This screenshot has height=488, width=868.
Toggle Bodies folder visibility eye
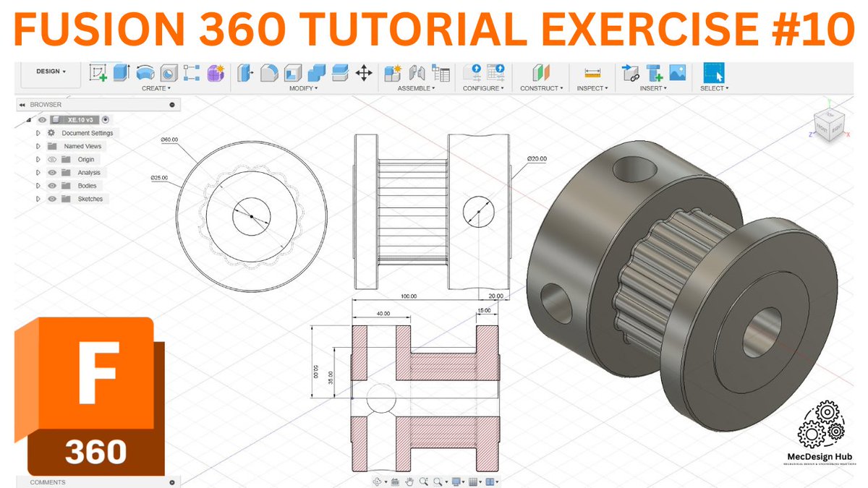click(52, 186)
